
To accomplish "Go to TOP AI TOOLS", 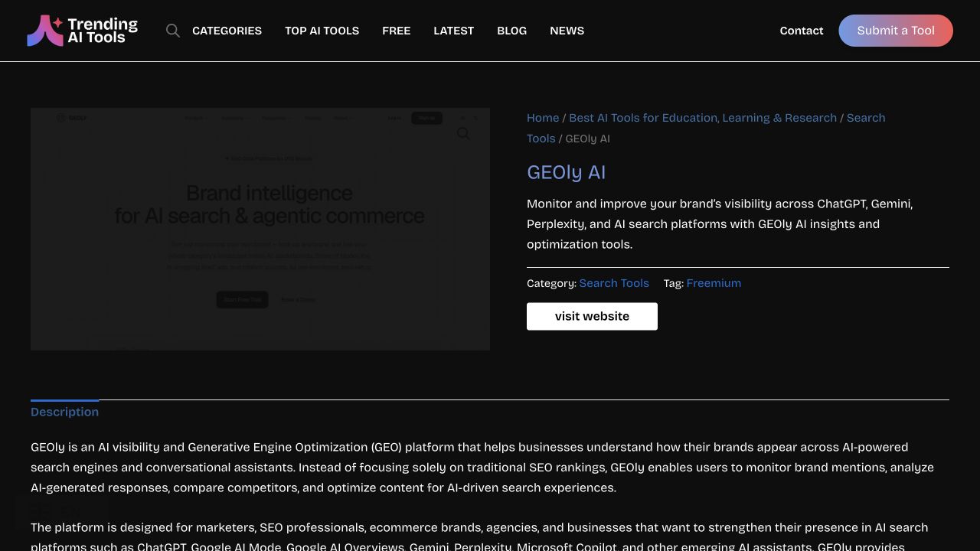I will pyautogui.click(x=322, y=31).
